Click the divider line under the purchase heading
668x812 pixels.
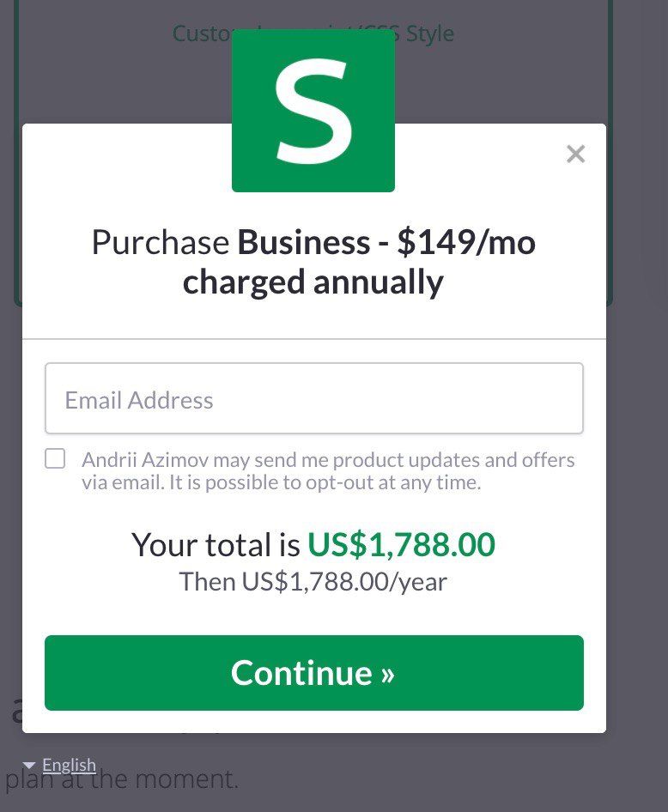click(x=313, y=339)
